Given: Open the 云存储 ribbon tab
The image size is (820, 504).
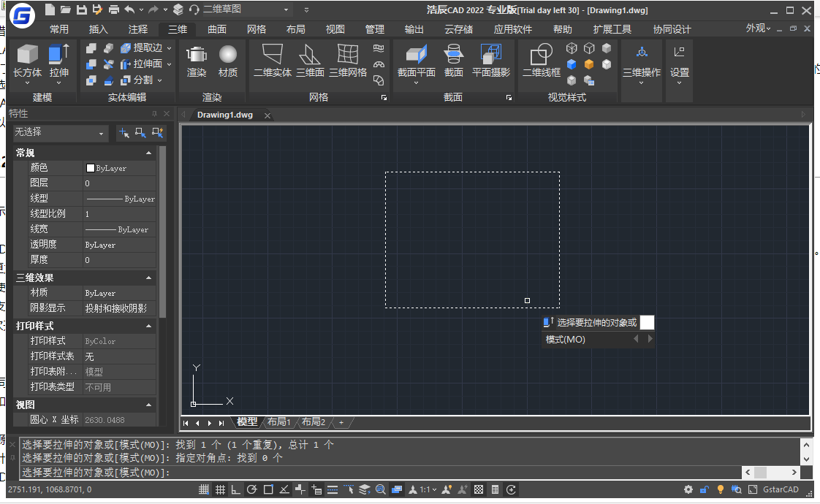Looking at the screenshot, I should point(459,29).
